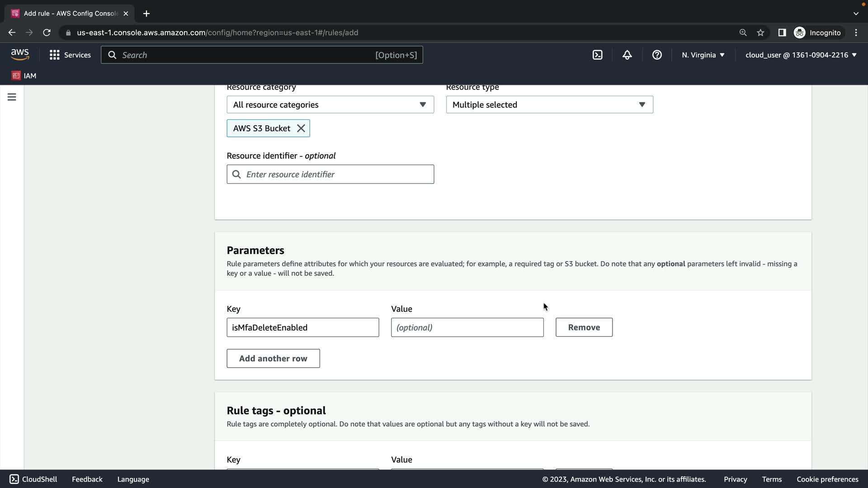Image resolution: width=868 pixels, height=488 pixels.
Task: Click the parameter Value input field
Action: [467, 327]
